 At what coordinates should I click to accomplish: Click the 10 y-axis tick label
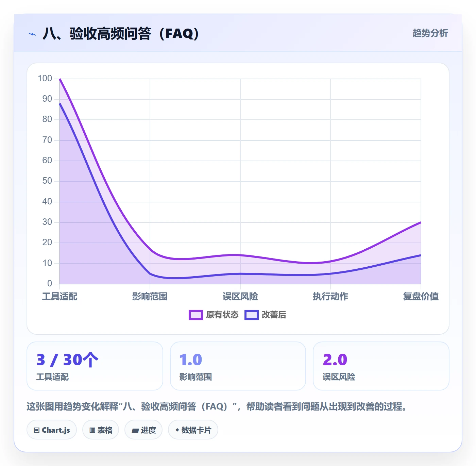[x=47, y=263]
